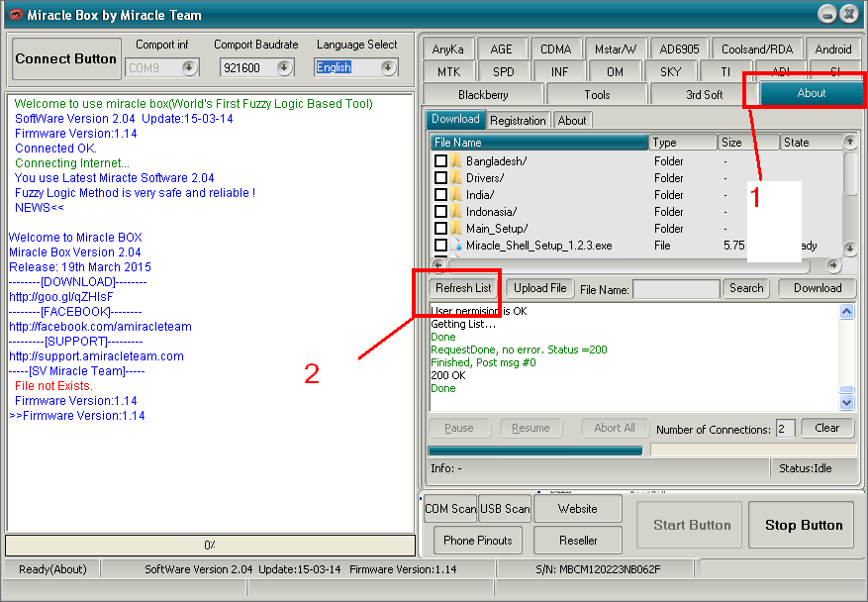This screenshot has width=868, height=602.
Task: Switch to the MTK tab
Action: click(449, 72)
